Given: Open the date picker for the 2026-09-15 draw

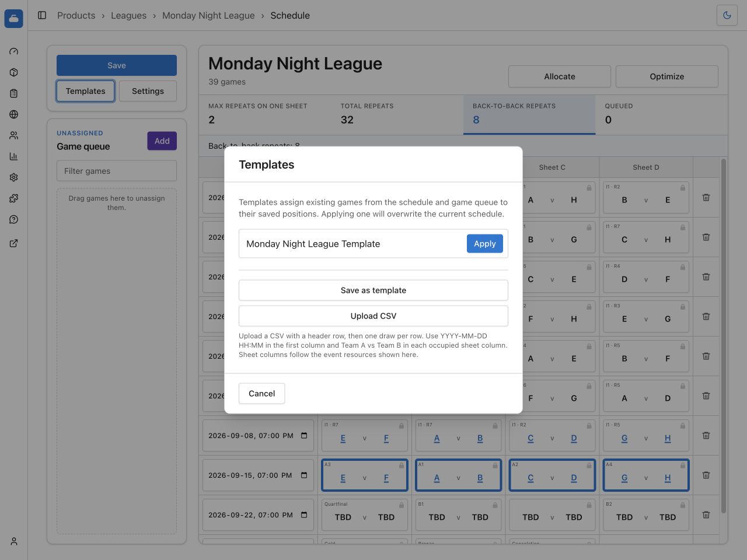Looking at the screenshot, I should (304, 475).
